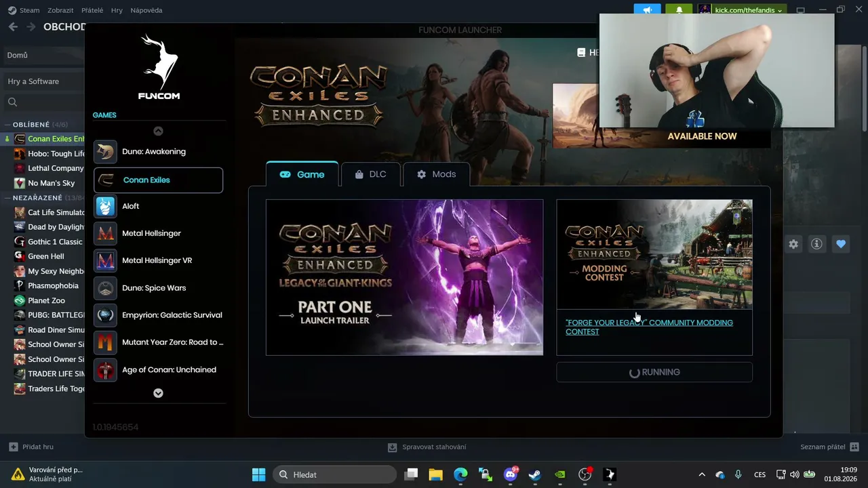Go back with Steam back arrow
This screenshot has width=868, height=488.
pos(13,26)
